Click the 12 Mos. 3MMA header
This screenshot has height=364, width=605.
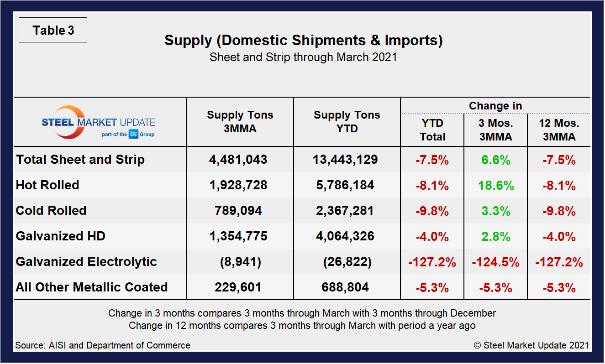click(559, 130)
